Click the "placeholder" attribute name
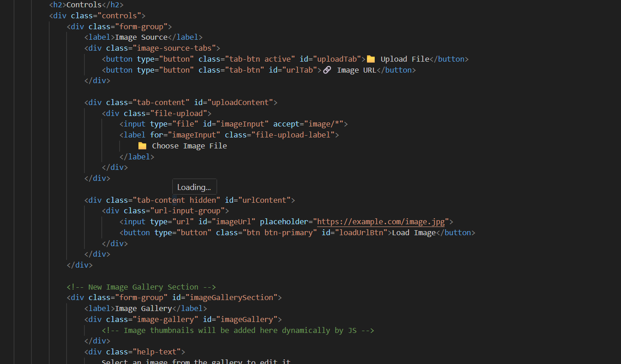621x364 pixels. pos(284,222)
